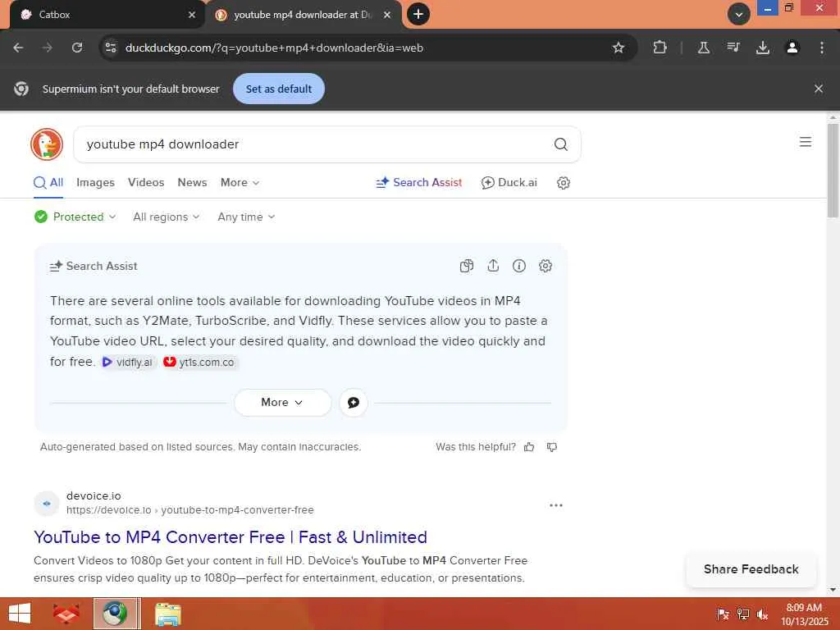Click the devoice.io site name
840x630 pixels.
94,496
